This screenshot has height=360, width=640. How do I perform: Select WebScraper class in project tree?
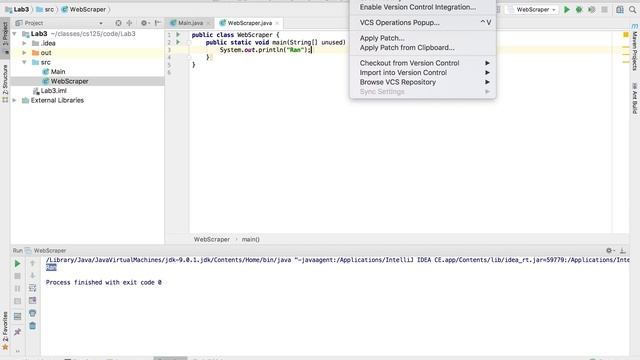[65, 81]
